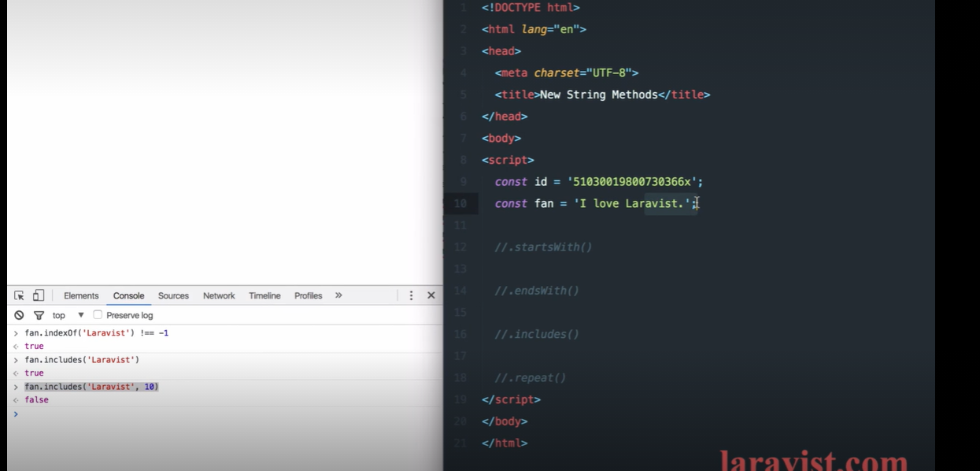
Task: Click the opening <script> tag line
Action: (x=508, y=160)
